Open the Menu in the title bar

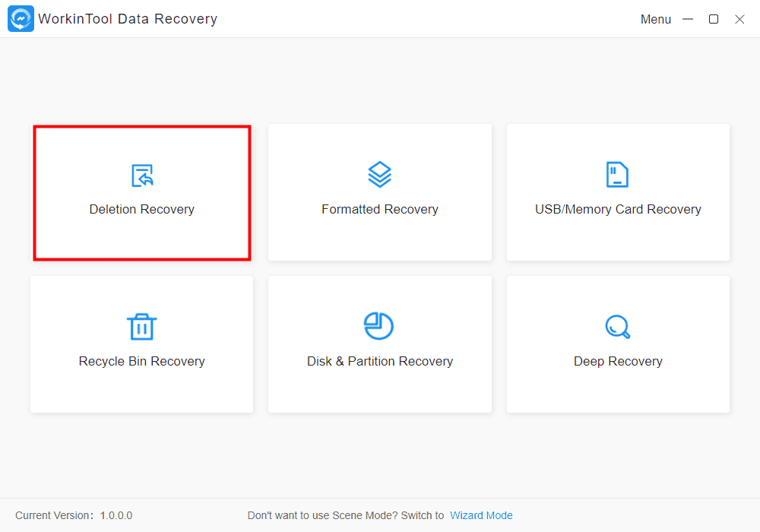pyautogui.click(x=655, y=20)
